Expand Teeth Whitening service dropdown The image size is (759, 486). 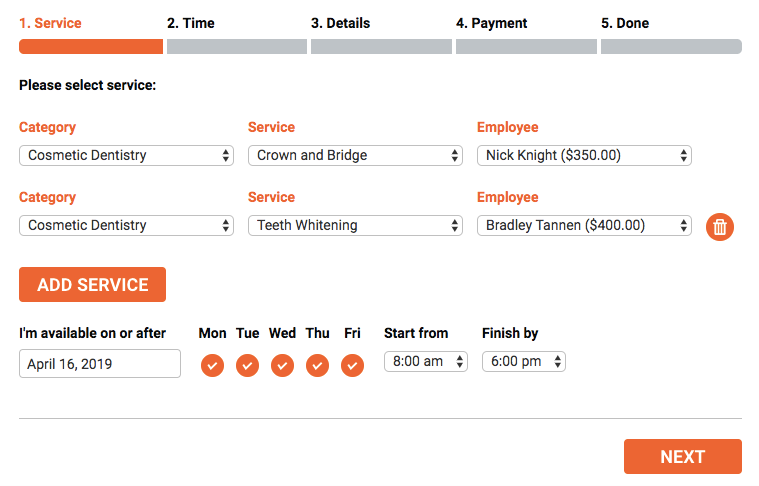click(355, 226)
